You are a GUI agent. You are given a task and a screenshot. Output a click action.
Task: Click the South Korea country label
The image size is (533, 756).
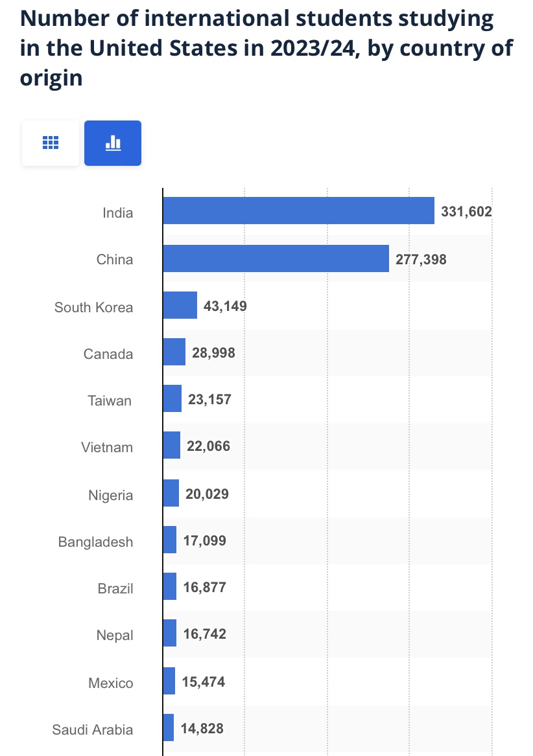[x=93, y=307]
